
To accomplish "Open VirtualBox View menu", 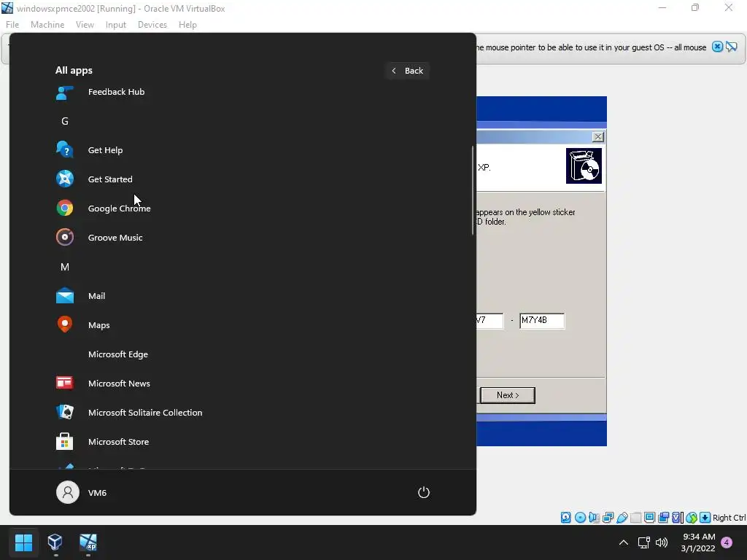I will pyautogui.click(x=85, y=25).
